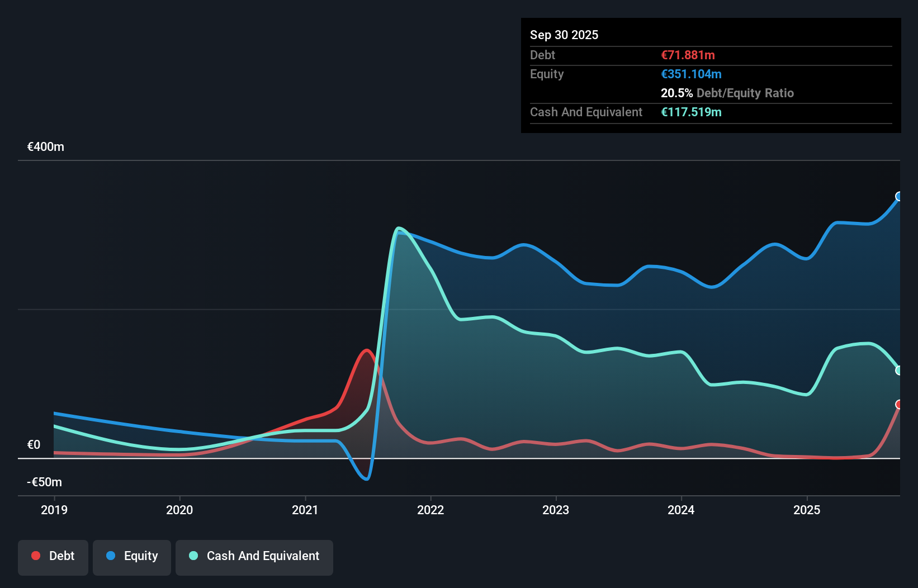Click the blue bullet next to €351.104m

pyautogui.click(x=692, y=74)
